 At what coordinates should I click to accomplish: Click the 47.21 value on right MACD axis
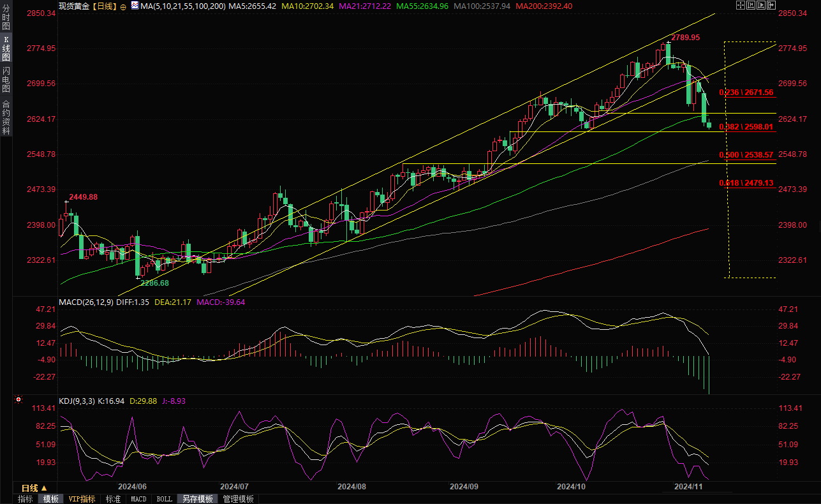coord(788,309)
